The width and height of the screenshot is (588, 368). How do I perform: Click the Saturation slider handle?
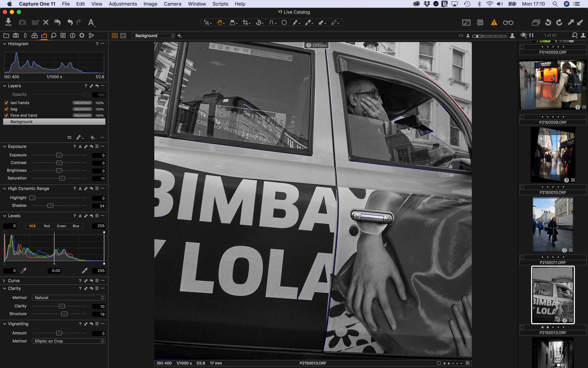coord(62,178)
